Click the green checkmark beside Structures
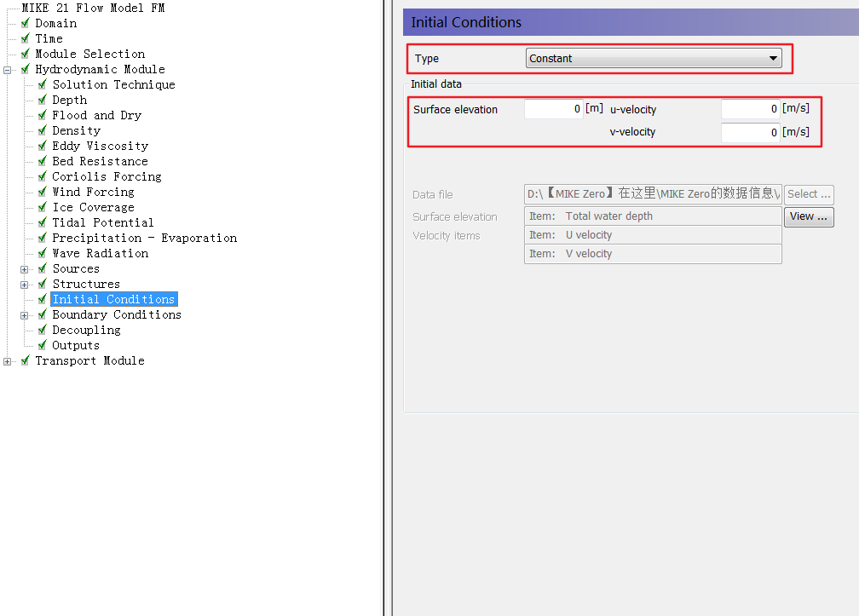The width and height of the screenshot is (859, 616). (x=43, y=284)
